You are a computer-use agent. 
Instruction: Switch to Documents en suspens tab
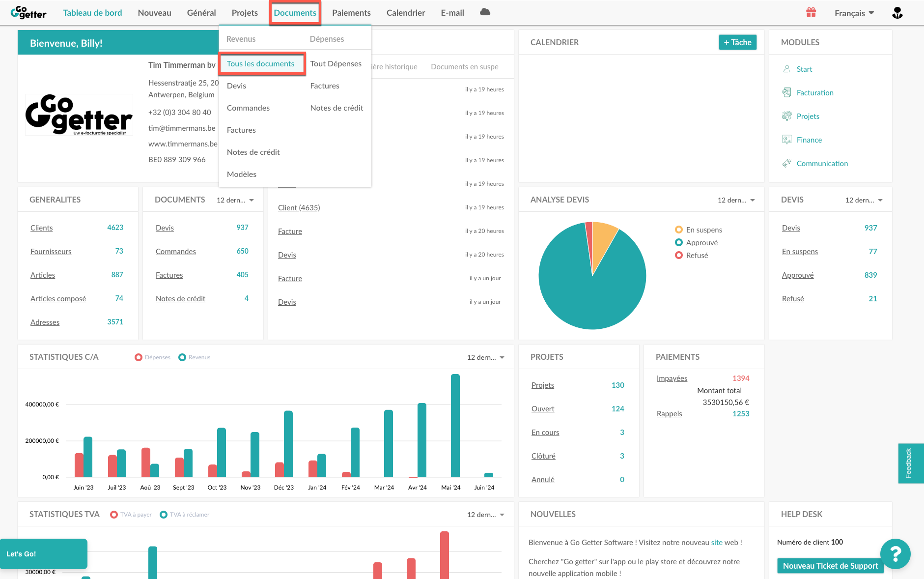pyautogui.click(x=465, y=67)
